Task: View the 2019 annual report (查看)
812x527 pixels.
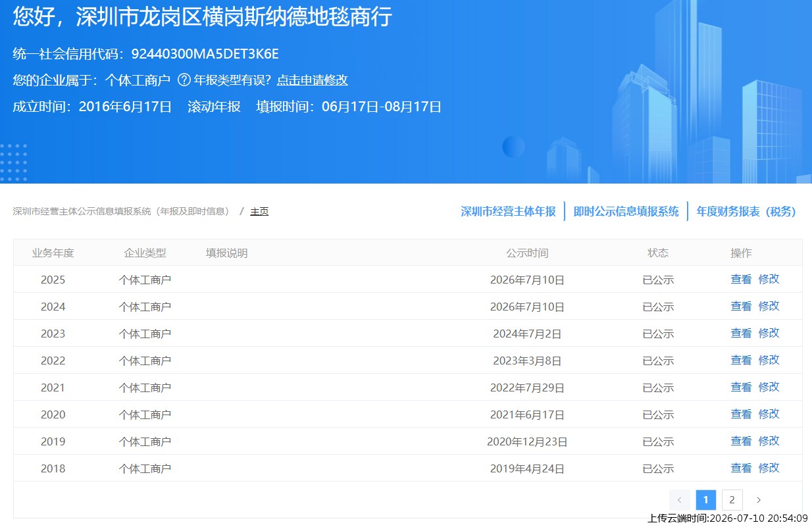Action: [741, 441]
